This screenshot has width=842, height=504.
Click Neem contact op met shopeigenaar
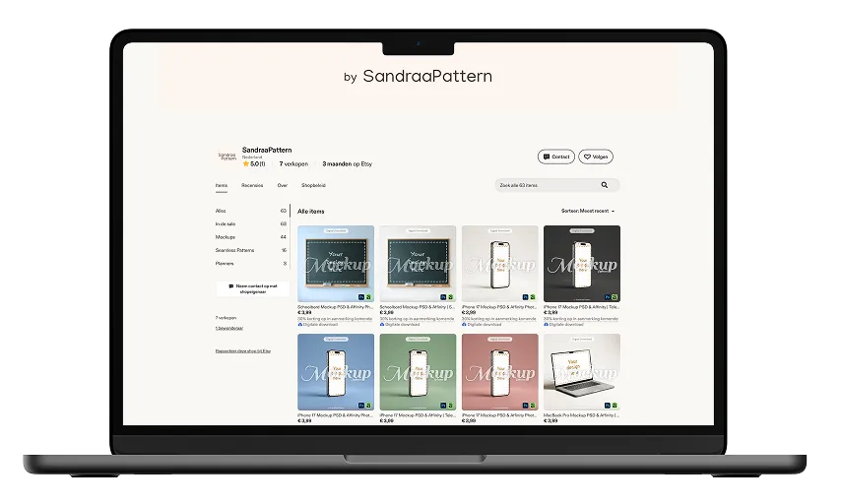pyautogui.click(x=253, y=288)
